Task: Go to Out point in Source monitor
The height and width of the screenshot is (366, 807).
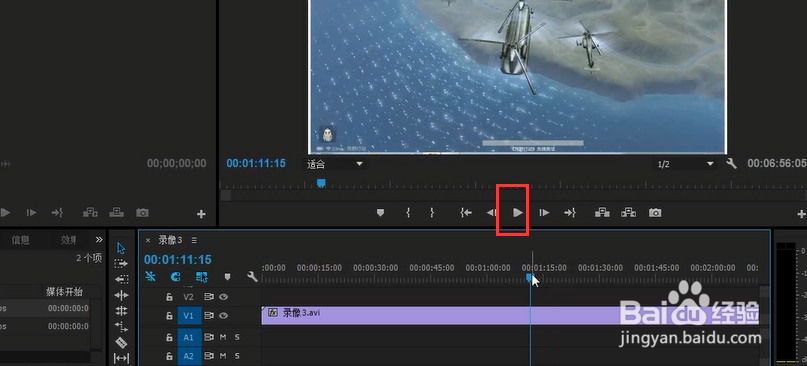Action: click(57, 213)
